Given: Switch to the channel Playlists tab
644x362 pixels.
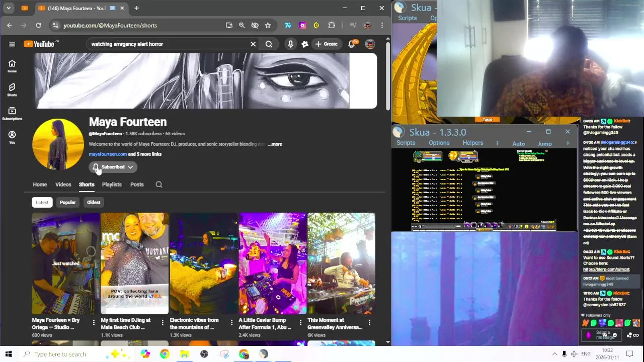Looking at the screenshot, I should click(x=112, y=185).
